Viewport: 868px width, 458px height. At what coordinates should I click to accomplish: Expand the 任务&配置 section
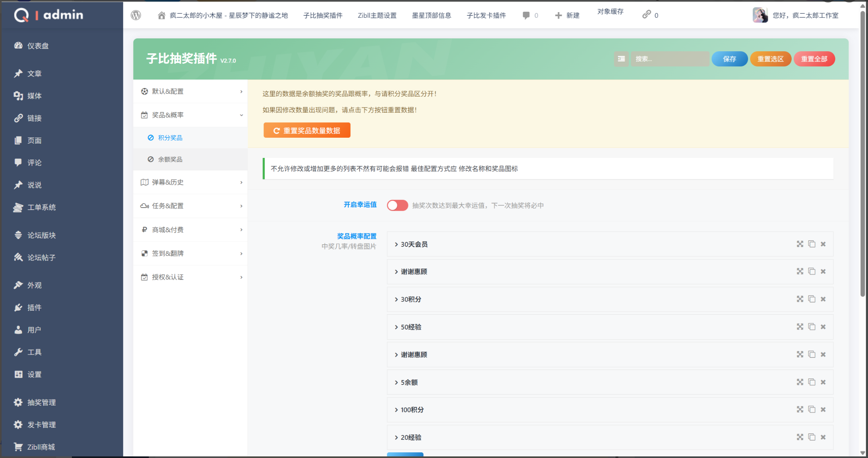coord(191,206)
